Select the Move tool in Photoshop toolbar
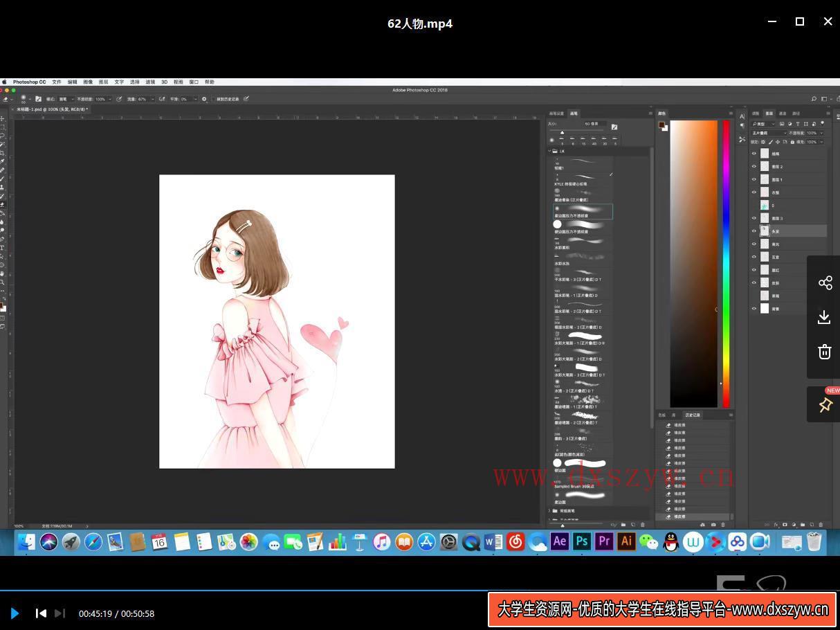 click(x=3, y=118)
